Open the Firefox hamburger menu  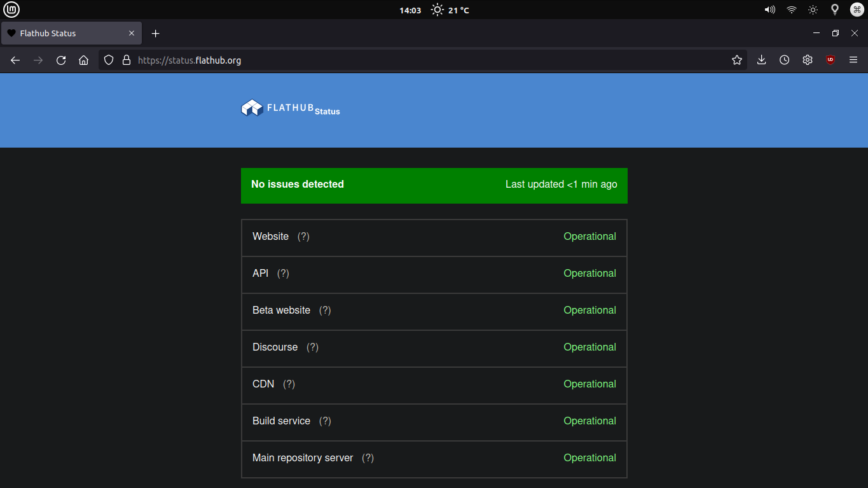[x=853, y=60]
